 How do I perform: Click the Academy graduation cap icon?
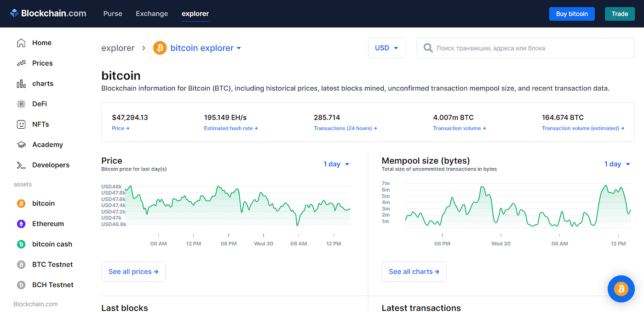[x=21, y=145]
